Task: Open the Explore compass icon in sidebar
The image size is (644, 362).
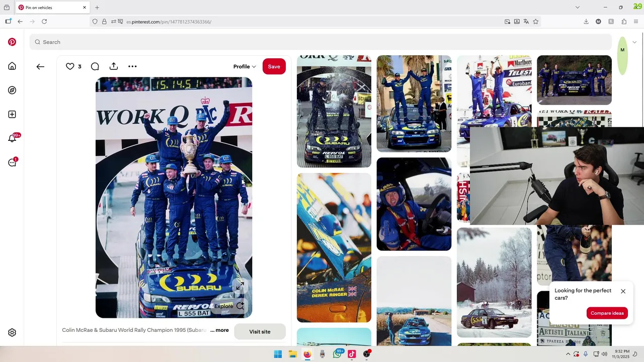Action: [12, 90]
